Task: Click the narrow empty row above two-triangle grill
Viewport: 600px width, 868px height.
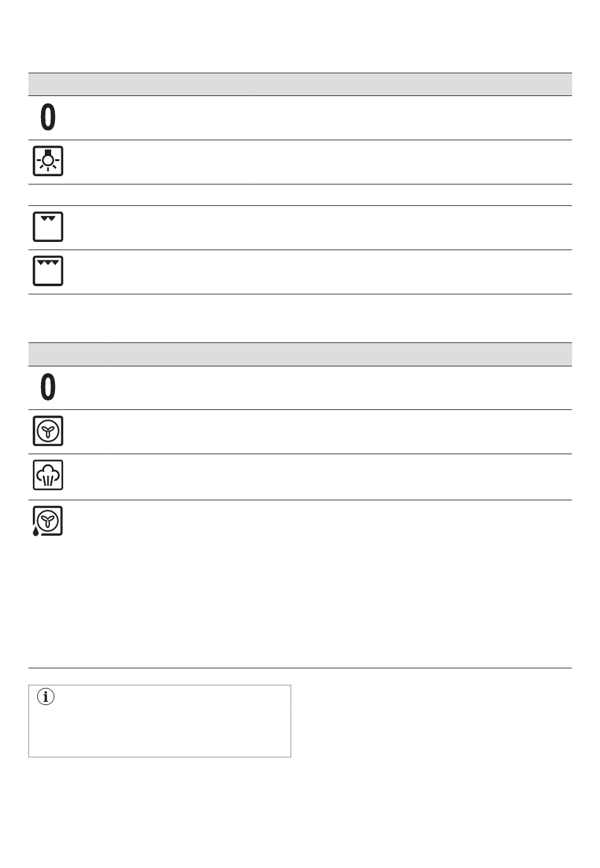Action: [x=300, y=195]
